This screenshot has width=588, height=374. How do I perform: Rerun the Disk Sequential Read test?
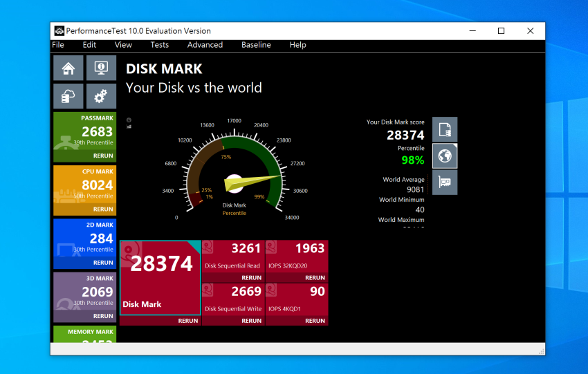[x=251, y=278]
